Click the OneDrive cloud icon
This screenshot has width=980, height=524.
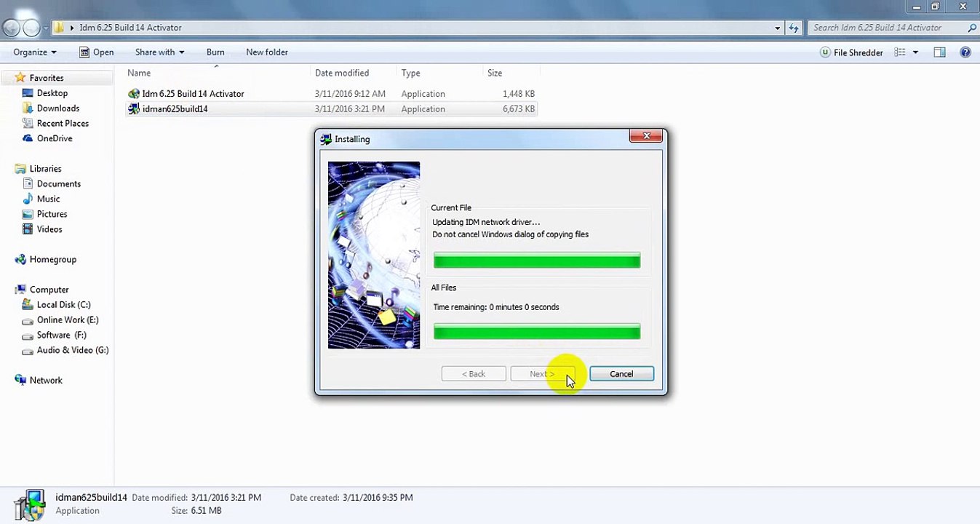(x=28, y=138)
